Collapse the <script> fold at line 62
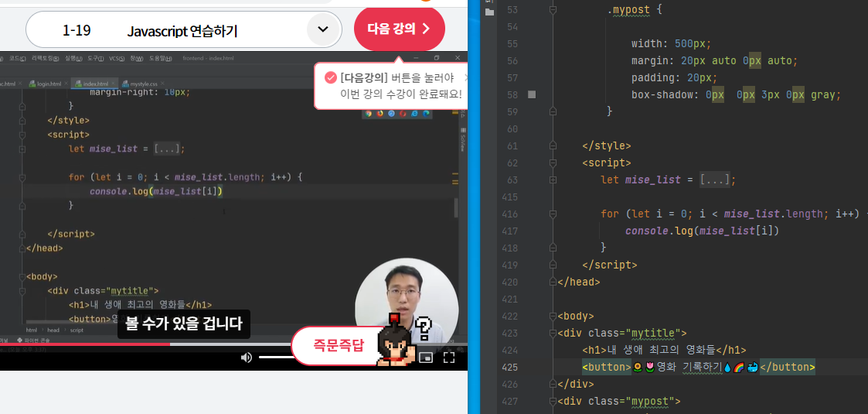 point(553,163)
